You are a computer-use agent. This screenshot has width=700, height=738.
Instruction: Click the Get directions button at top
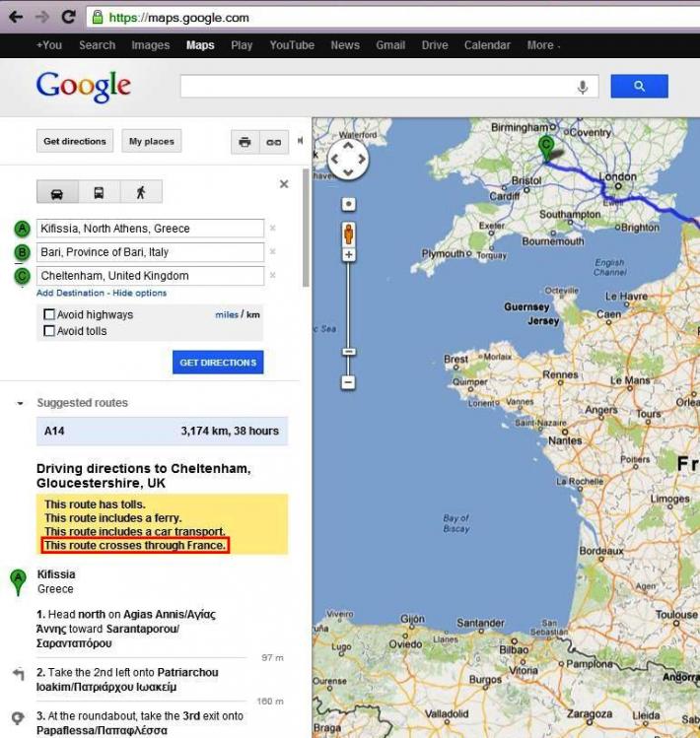tap(75, 141)
